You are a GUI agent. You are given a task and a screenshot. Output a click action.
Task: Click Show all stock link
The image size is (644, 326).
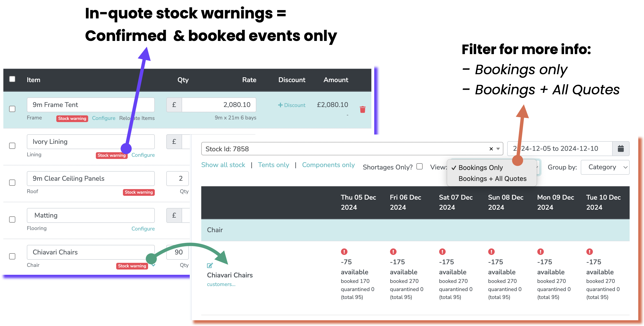tap(223, 165)
